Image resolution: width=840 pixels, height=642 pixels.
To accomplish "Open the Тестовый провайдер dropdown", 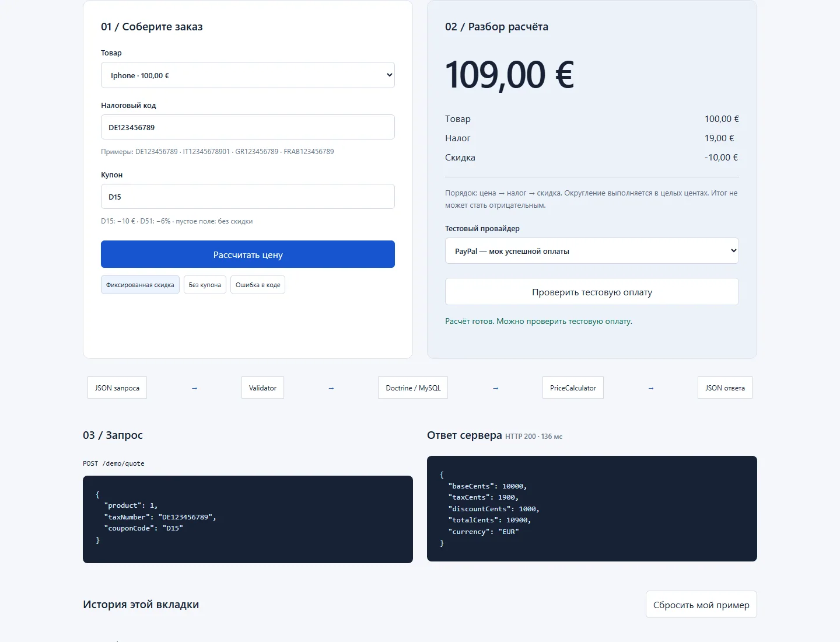I will point(592,251).
